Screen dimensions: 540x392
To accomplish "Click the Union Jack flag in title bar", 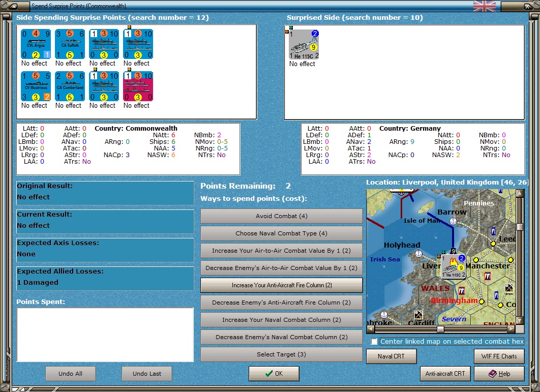I will pos(485,6).
